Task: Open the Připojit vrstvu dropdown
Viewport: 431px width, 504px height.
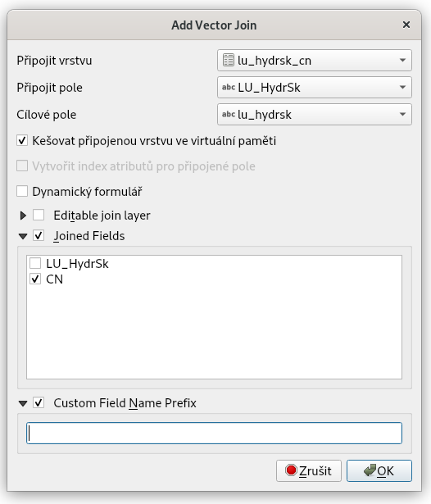Action: pyautogui.click(x=315, y=60)
